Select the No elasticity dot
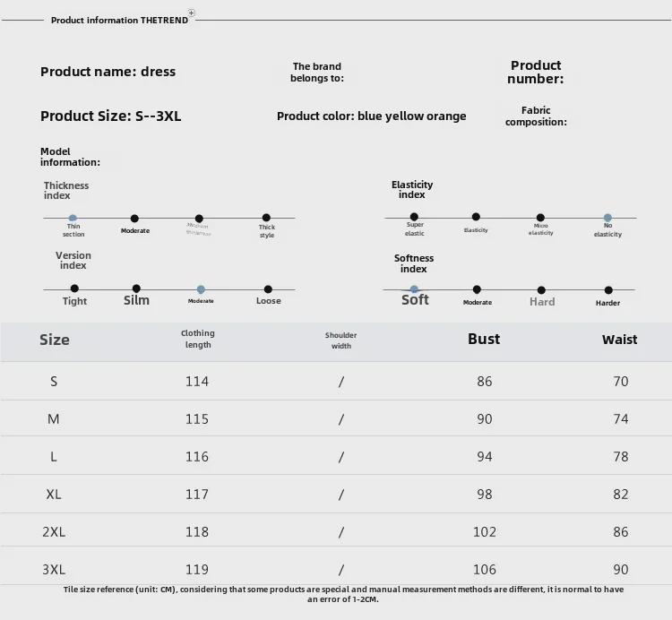Viewport: 672px width, 620px height. click(x=607, y=218)
